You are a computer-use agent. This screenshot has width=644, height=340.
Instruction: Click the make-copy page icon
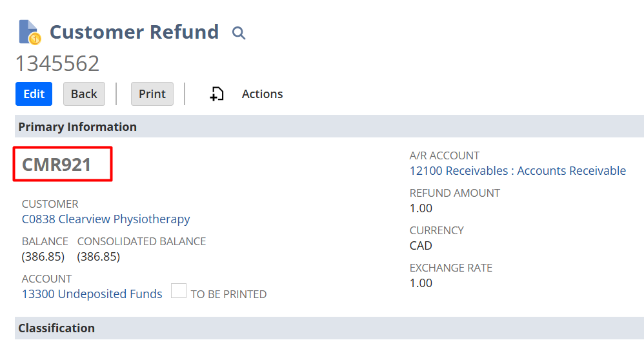point(217,94)
